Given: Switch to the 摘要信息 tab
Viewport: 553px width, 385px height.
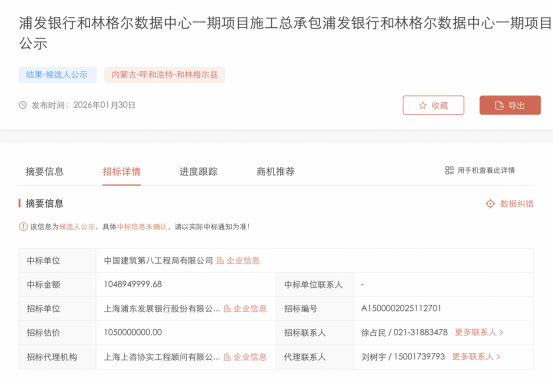Looking at the screenshot, I should [44, 172].
